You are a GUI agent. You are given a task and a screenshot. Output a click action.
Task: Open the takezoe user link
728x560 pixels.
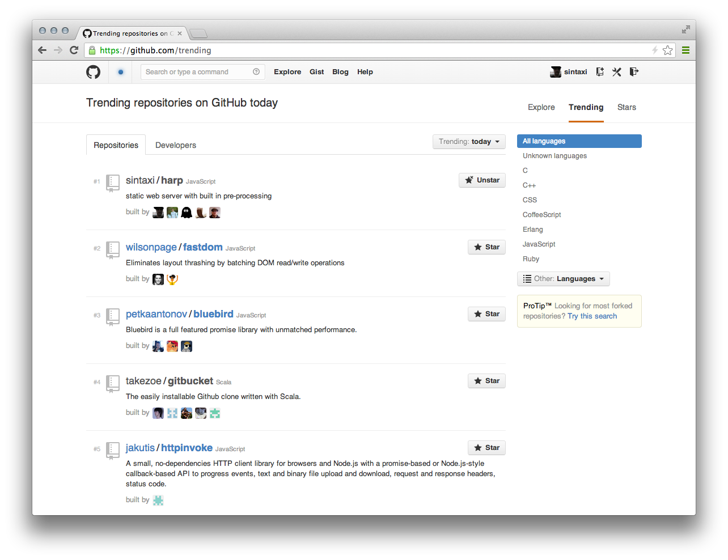click(143, 381)
